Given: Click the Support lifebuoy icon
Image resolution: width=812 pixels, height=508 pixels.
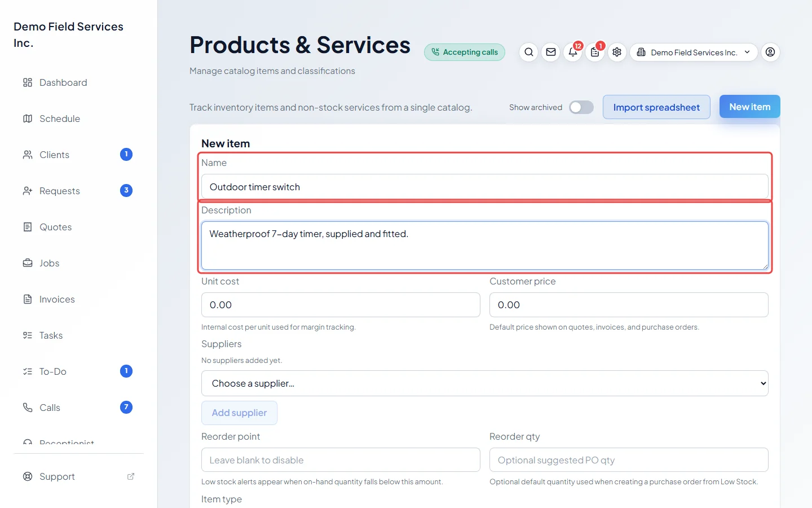Looking at the screenshot, I should coord(28,476).
